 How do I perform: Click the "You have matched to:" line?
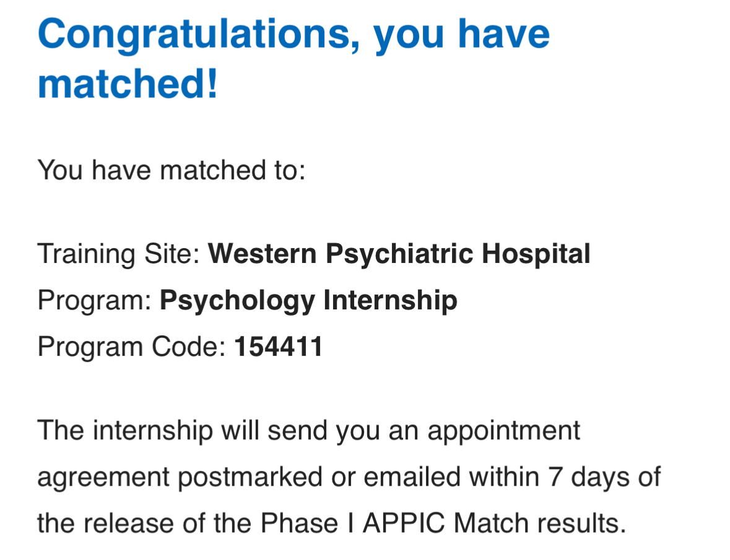click(x=172, y=170)
